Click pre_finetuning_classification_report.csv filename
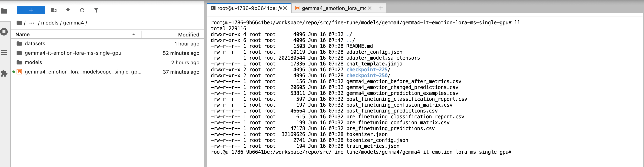644x167 pixels. tap(405, 117)
